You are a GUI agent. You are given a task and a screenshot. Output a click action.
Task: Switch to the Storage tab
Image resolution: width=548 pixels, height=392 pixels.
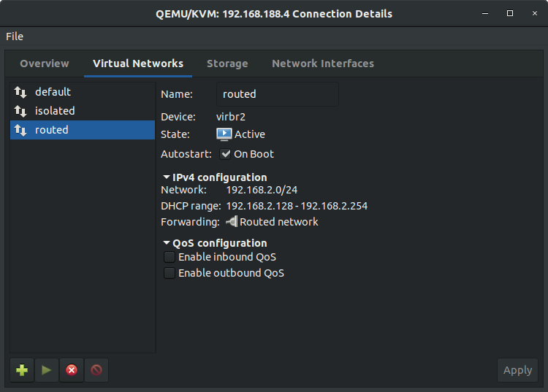[x=227, y=64]
